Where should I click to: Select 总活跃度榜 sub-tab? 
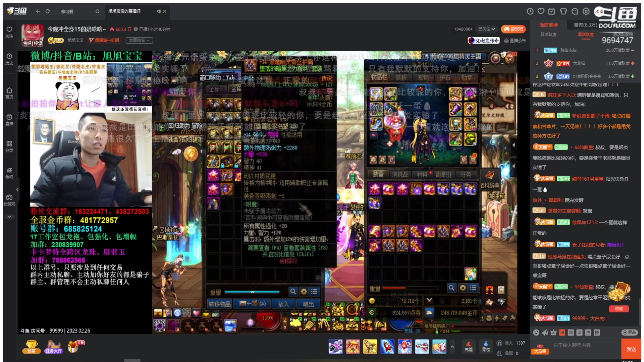coord(623,34)
